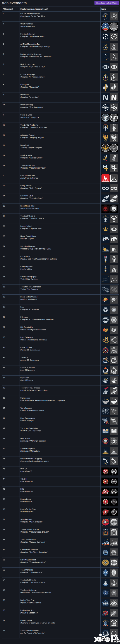Select the gold crown 'Legacy's End' icon
Image resolution: width=120 pixels, height=644 pixels.
click(x=106, y=229)
